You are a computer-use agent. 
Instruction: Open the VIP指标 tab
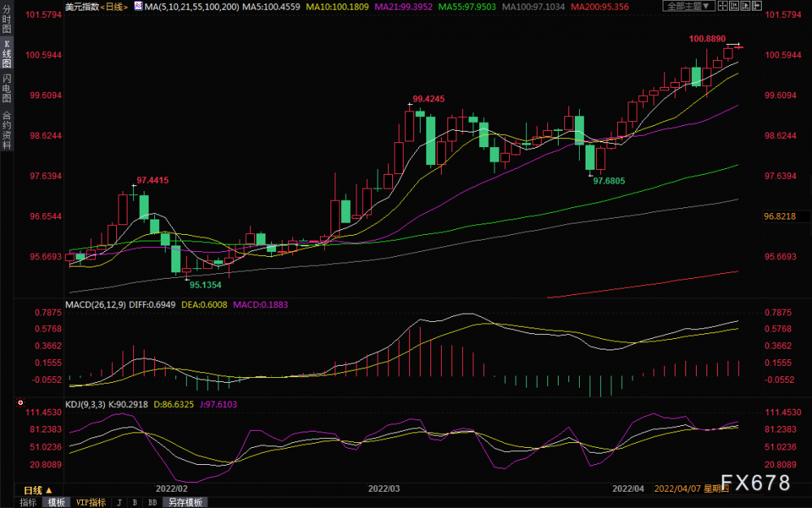point(91,502)
